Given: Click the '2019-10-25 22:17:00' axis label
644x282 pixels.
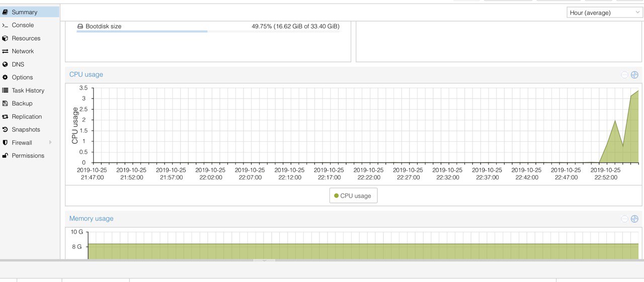Looking at the screenshot, I should click(329, 174).
